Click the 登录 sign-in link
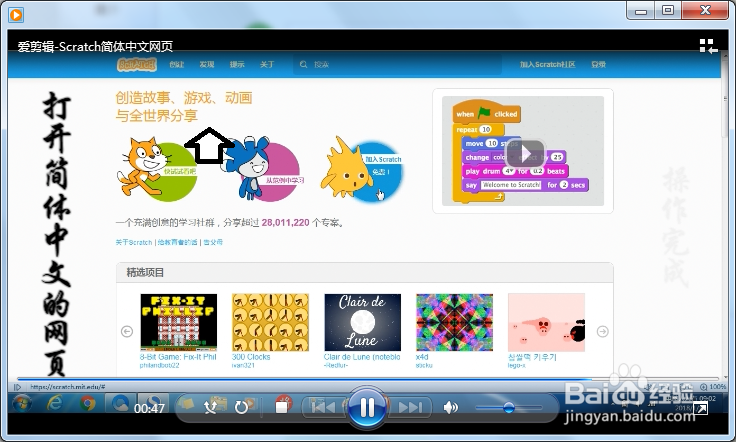Viewport: 736px width, 442px height. click(x=598, y=64)
